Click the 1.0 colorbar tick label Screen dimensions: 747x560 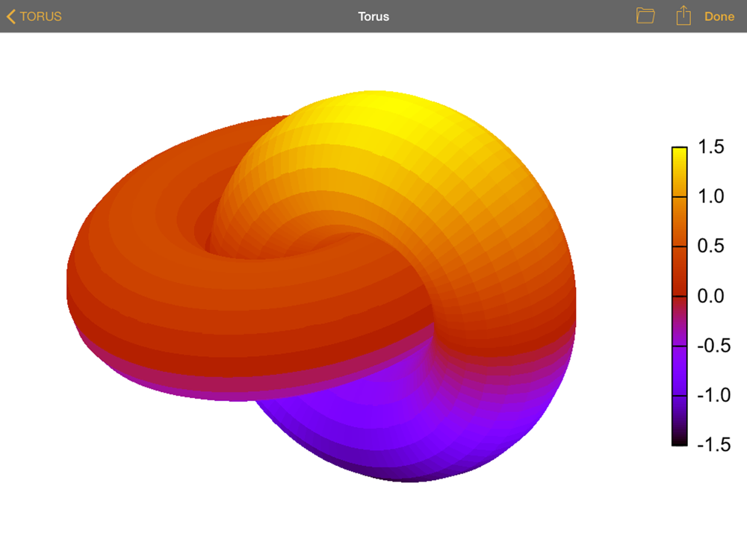coord(710,196)
